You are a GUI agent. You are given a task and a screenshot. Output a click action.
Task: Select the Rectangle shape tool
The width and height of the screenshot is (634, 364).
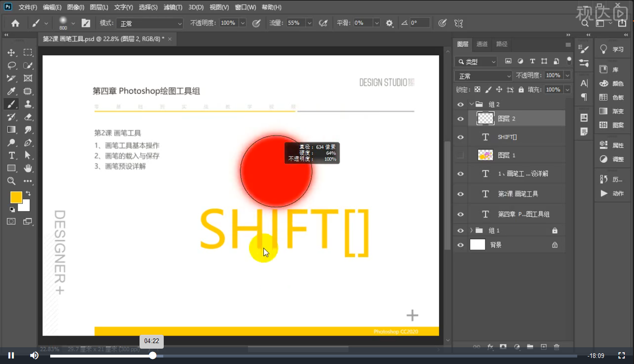click(x=12, y=168)
